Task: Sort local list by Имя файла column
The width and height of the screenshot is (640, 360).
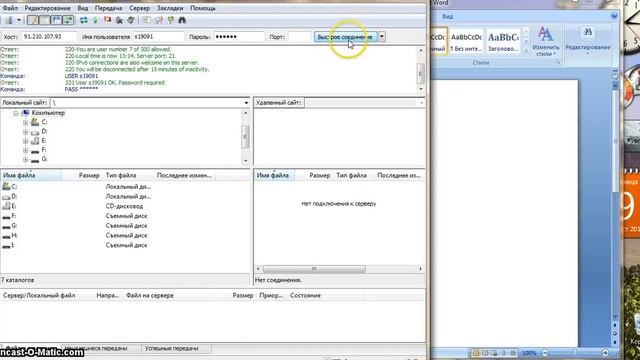Action: 31,176
